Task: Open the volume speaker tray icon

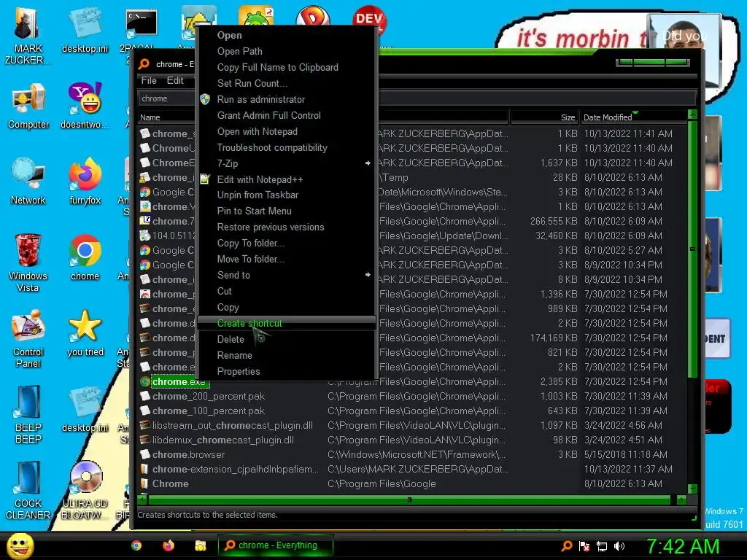Action: (619, 546)
